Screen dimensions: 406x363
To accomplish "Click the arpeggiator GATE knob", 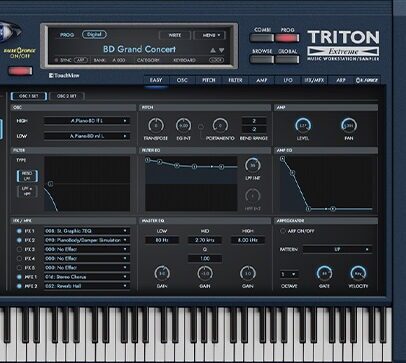I will point(324,273).
